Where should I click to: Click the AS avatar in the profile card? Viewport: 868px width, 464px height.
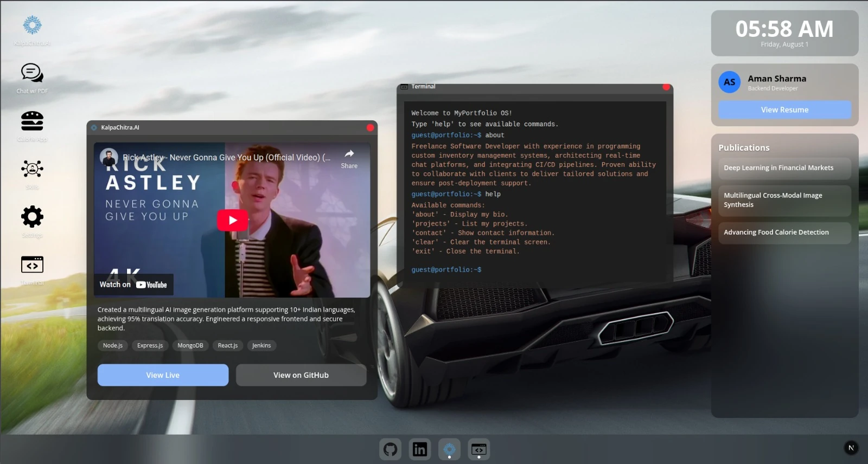730,82
